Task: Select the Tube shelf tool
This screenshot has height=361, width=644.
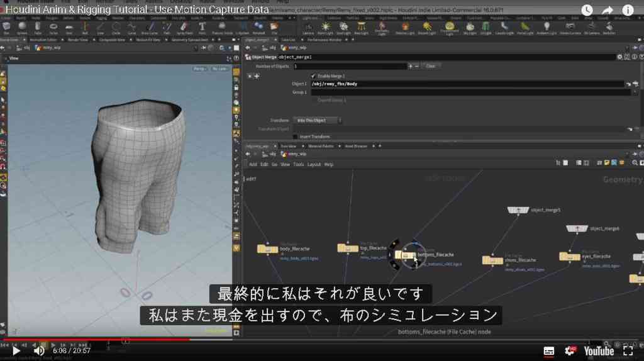Action: point(37,28)
